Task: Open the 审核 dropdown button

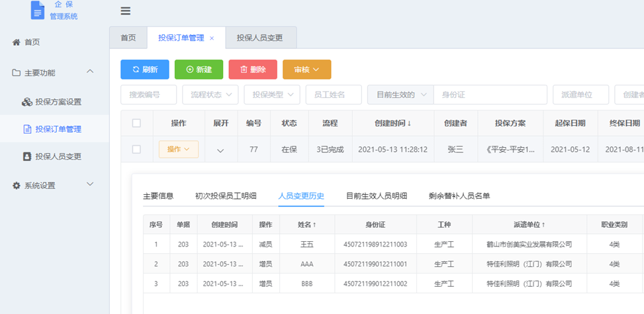Action: point(307,70)
